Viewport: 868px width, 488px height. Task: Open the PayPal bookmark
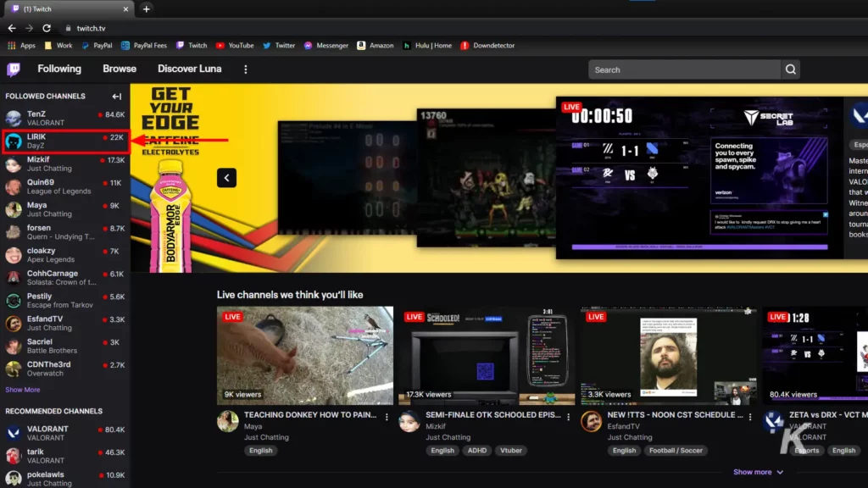(97, 46)
